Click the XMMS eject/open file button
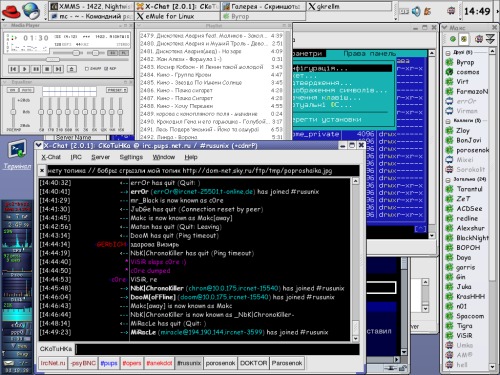Image resolution: width=500 pixels, height=375 pixels. pos(72,69)
